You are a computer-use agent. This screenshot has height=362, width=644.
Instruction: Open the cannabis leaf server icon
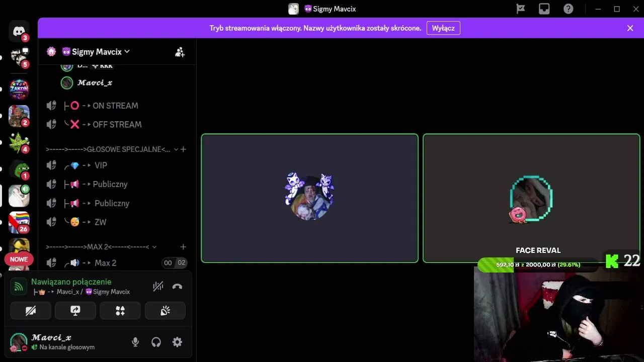pyautogui.click(x=19, y=143)
